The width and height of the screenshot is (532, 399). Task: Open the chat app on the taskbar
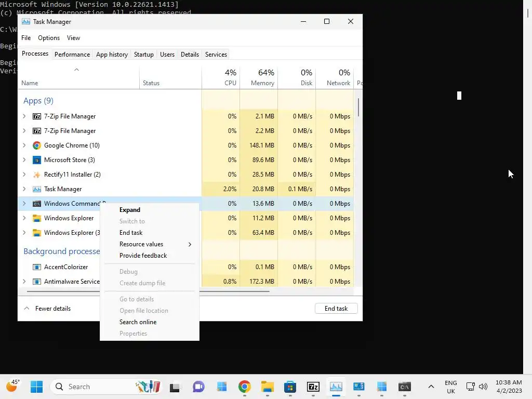tap(198, 387)
